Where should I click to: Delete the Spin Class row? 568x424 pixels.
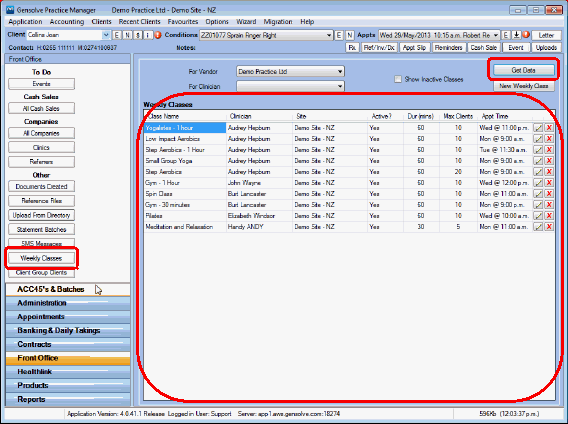(549, 194)
